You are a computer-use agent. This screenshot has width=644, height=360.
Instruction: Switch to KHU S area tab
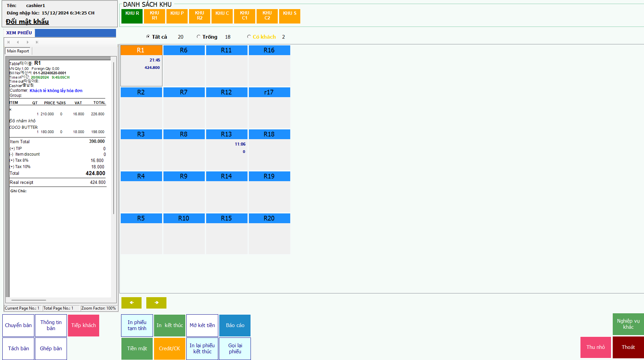290,16
